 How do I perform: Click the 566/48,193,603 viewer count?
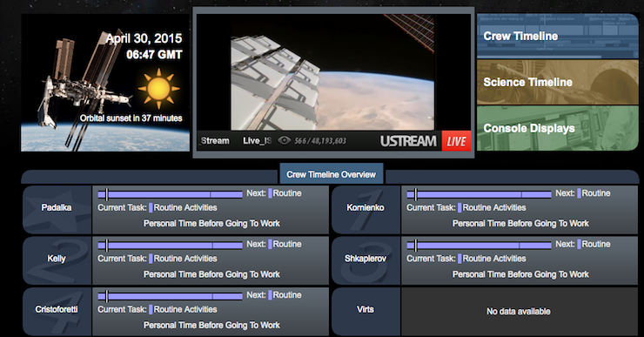(320, 140)
